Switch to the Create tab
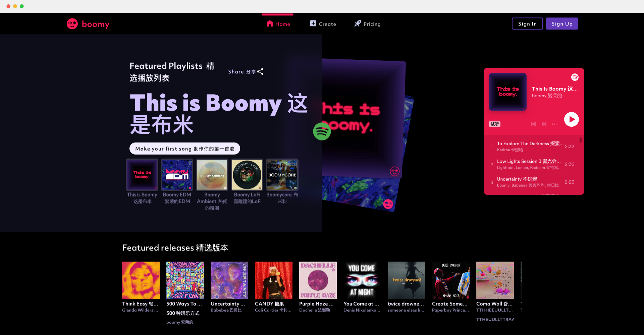This screenshot has height=335, width=644. (323, 23)
